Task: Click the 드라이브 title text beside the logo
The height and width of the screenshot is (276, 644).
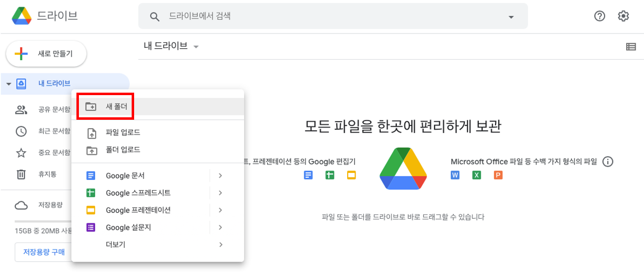Action: 57,16
